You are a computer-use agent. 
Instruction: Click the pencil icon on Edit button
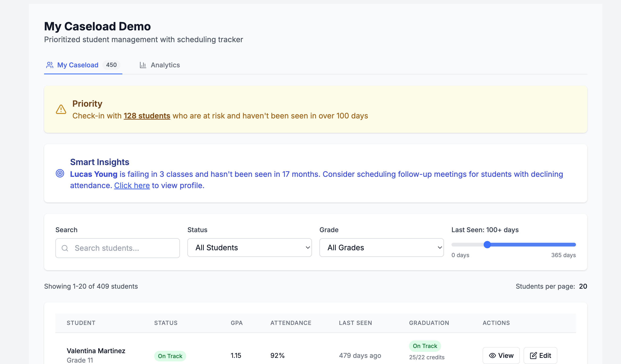[x=533, y=355]
